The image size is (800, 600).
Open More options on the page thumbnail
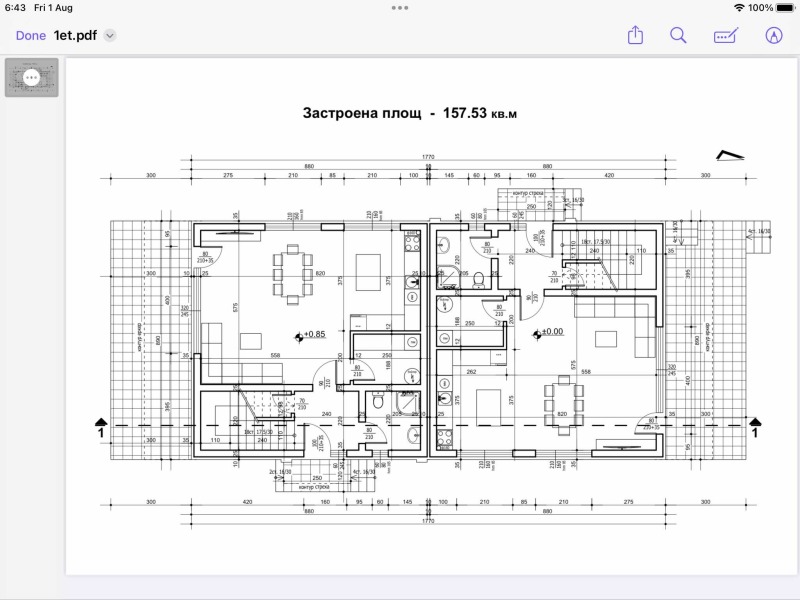point(33,78)
